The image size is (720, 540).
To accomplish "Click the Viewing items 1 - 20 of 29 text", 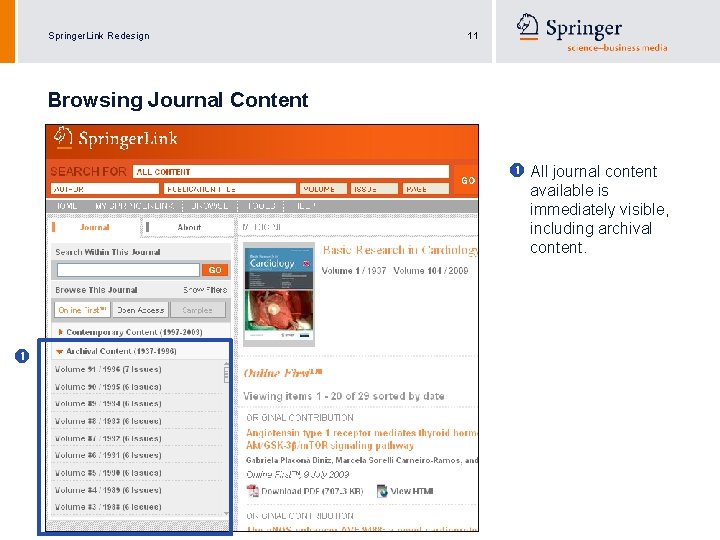I will [343, 396].
